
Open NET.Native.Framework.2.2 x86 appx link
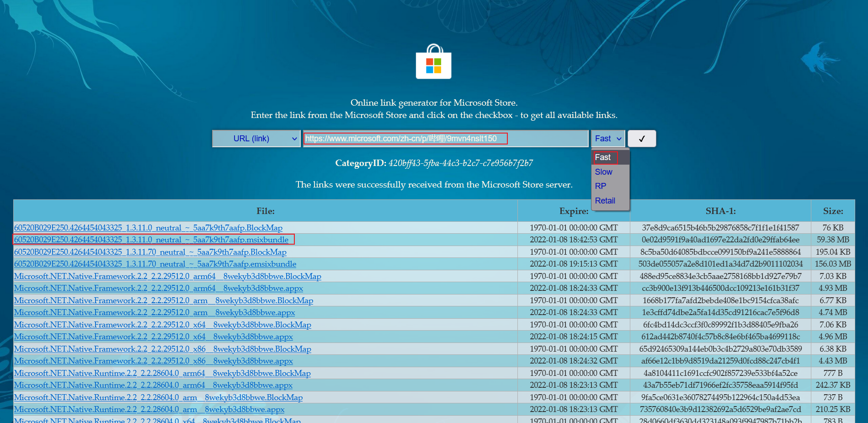pyautogui.click(x=154, y=361)
